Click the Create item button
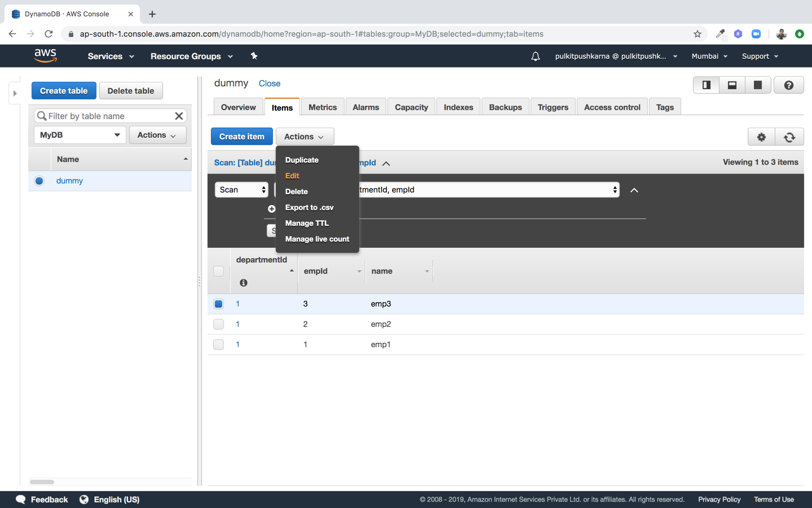The image size is (812, 508). [x=241, y=136]
